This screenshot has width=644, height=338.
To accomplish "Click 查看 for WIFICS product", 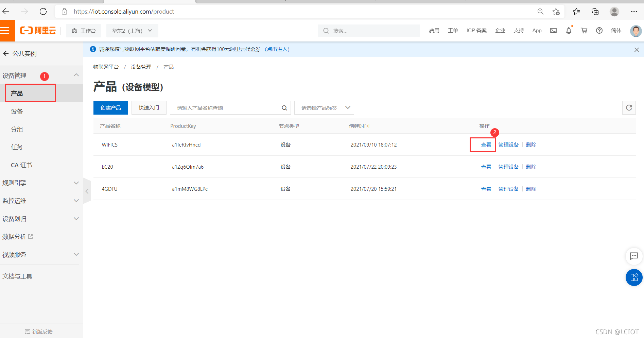I will [x=486, y=145].
